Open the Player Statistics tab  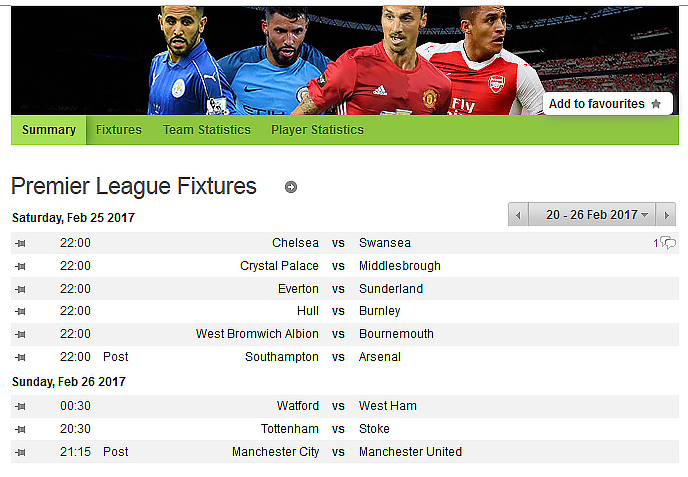[317, 130]
